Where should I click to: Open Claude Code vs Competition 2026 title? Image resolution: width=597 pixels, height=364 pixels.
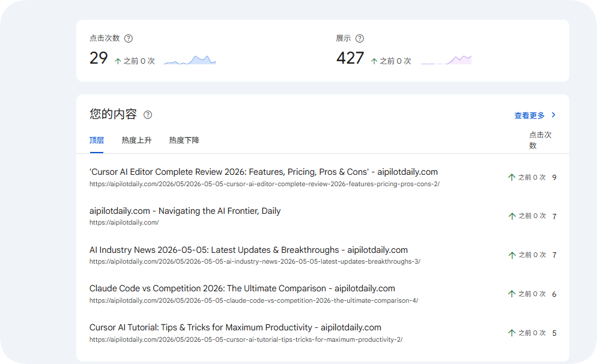(x=242, y=288)
